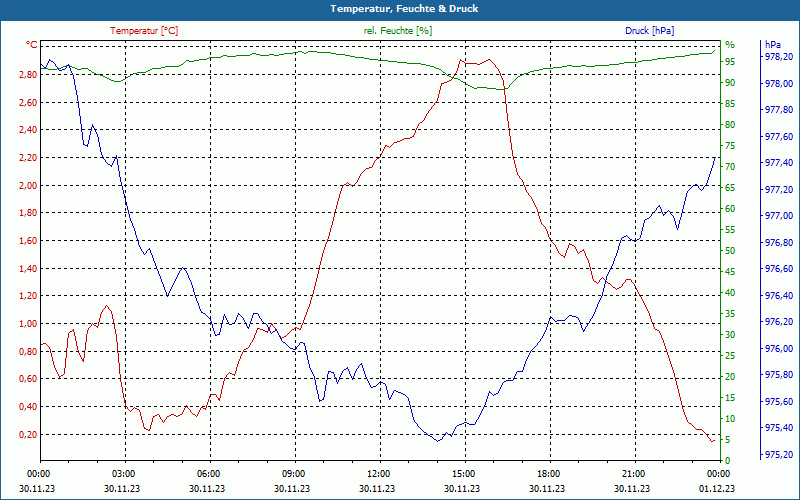800x500 pixels.
Task: Click the °C unit label on temperature axis
Action: pyautogui.click(x=32, y=45)
